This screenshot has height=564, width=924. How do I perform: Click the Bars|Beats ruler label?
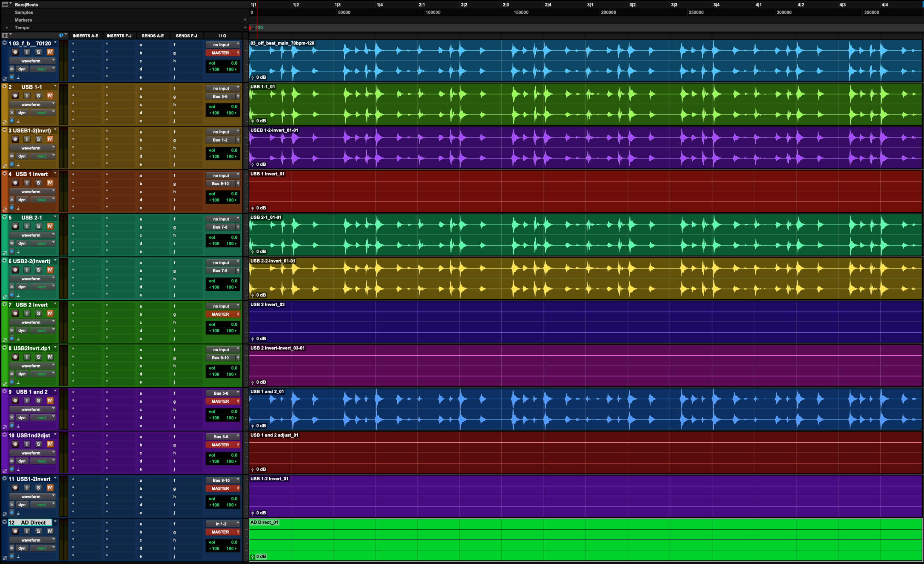click(x=26, y=4)
